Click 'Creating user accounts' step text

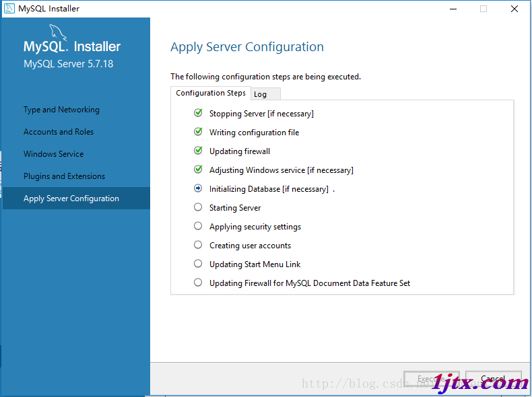pos(250,246)
